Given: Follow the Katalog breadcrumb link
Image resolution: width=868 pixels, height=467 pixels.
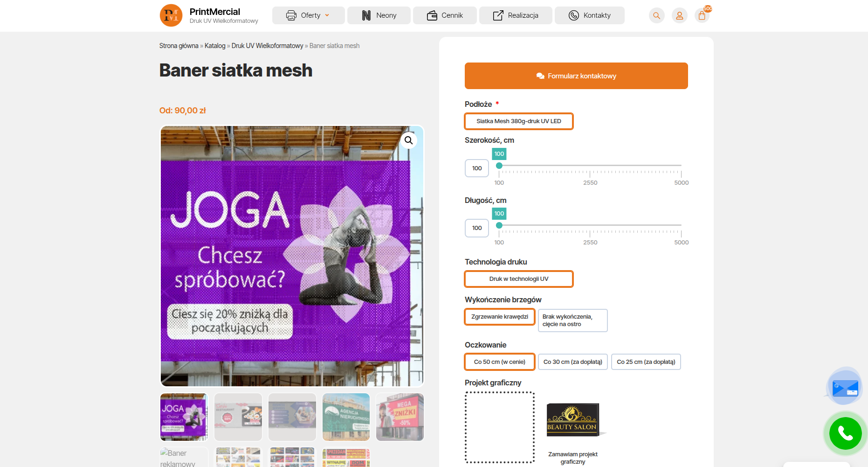Looking at the screenshot, I should pos(214,46).
